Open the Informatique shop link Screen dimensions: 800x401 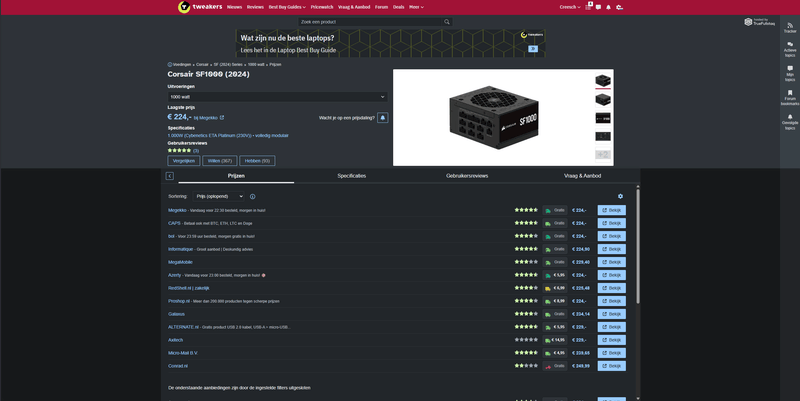pos(181,249)
